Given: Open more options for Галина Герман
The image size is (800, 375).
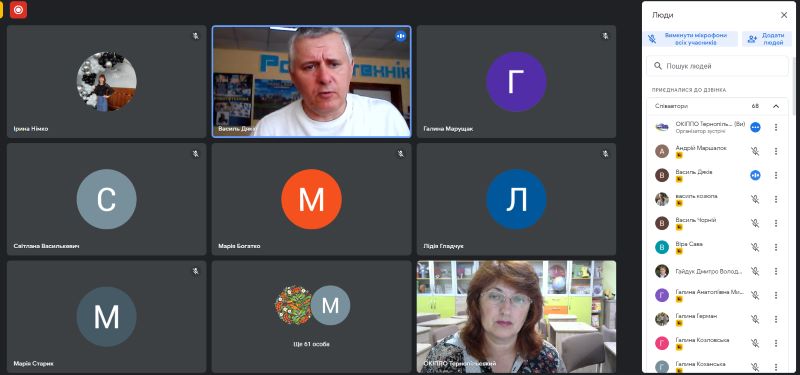Looking at the screenshot, I should point(776,319).
